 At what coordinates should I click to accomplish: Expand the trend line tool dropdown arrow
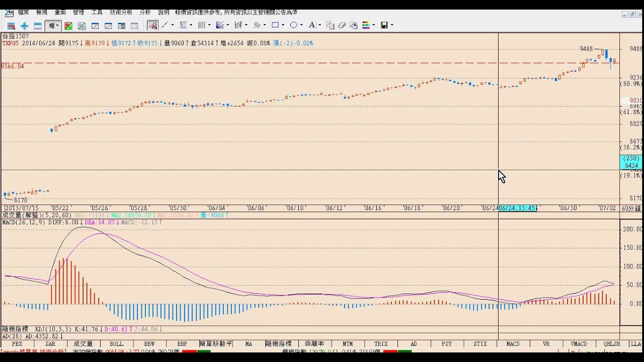click(173, 25)
